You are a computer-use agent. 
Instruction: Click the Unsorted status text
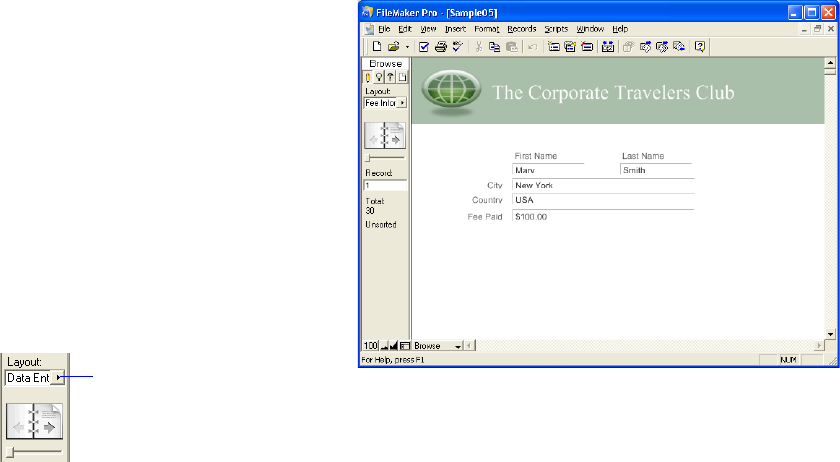click(381, 225)
